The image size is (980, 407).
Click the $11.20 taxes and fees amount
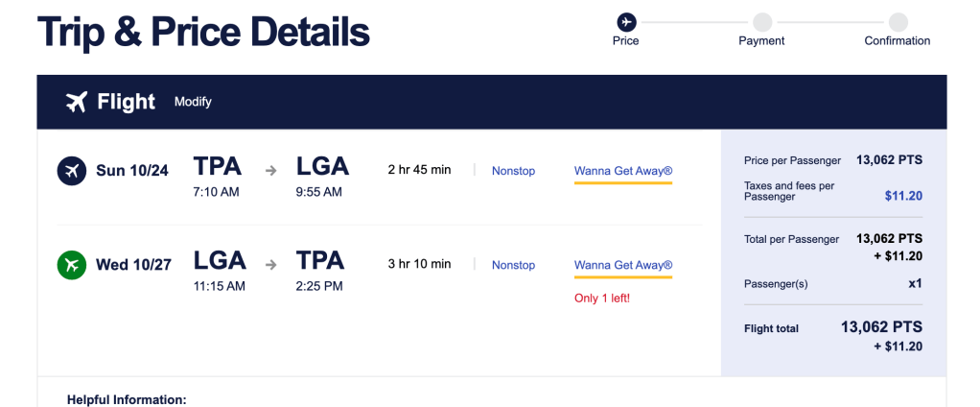[902, 196]
